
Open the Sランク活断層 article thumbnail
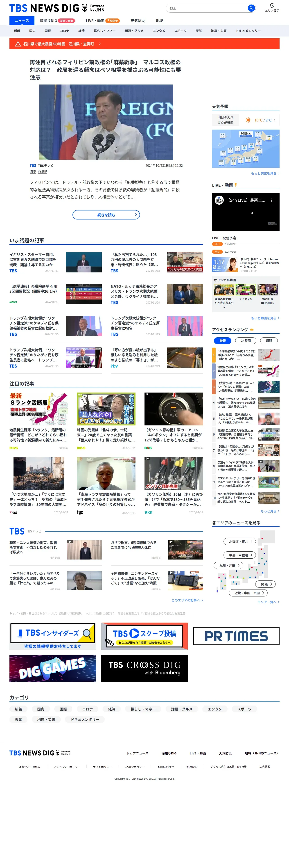(x=39, y=409)
